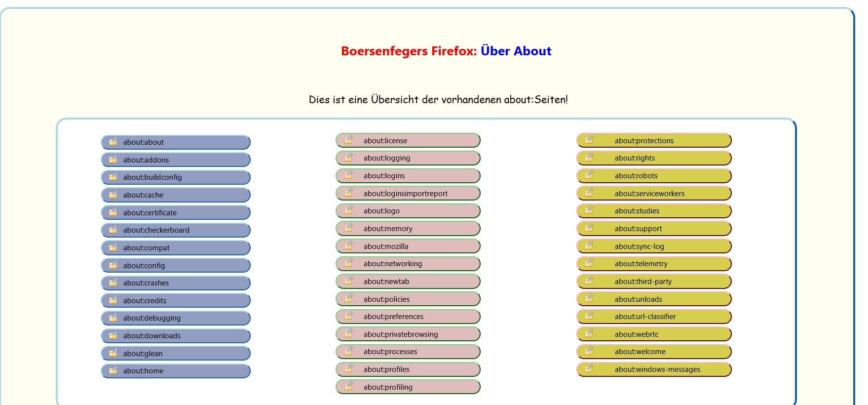868x405 pixels.
Task: Click the folder icon beside about:policies
Action: (x=348, y=299)
